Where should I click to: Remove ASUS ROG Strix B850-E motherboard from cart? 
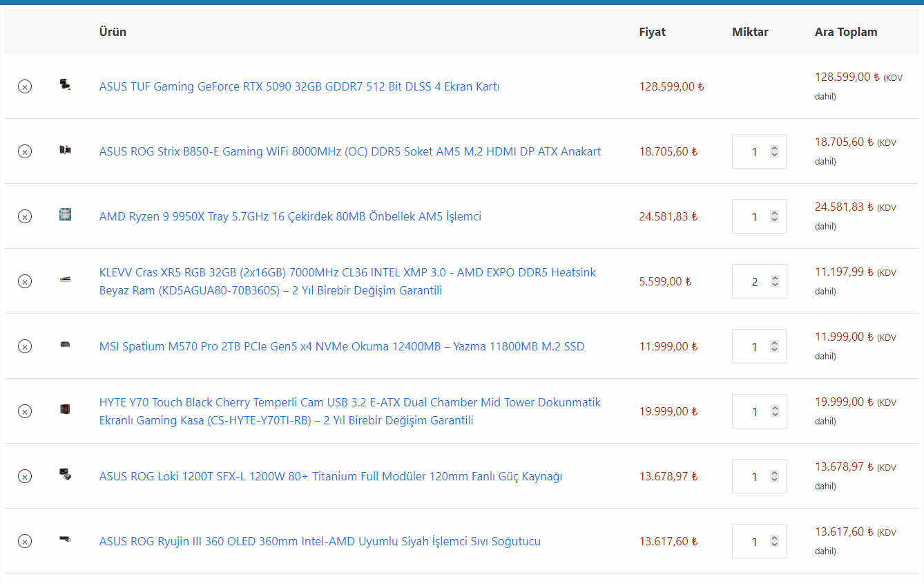point(25,151)
